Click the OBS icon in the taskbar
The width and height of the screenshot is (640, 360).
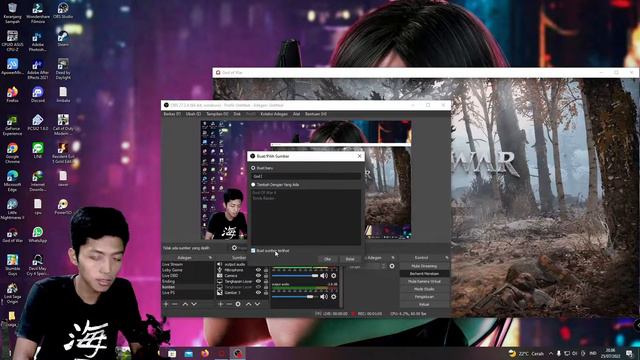pyautogui.click(x=238, y=353)
